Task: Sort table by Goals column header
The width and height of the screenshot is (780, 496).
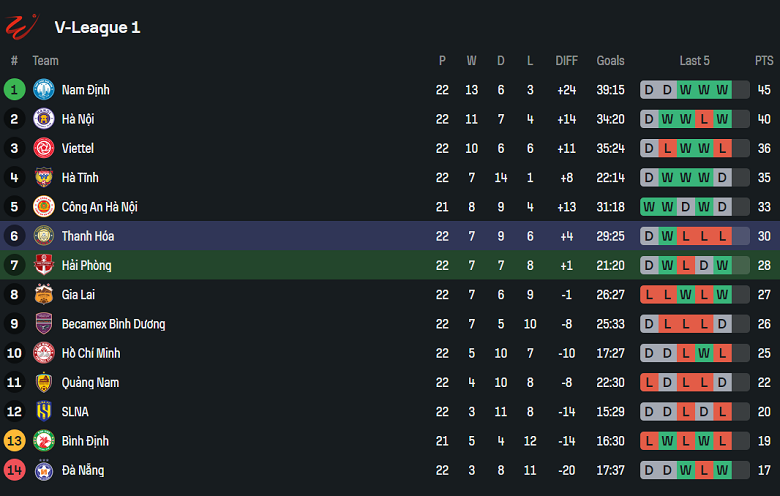Action: 610,61
